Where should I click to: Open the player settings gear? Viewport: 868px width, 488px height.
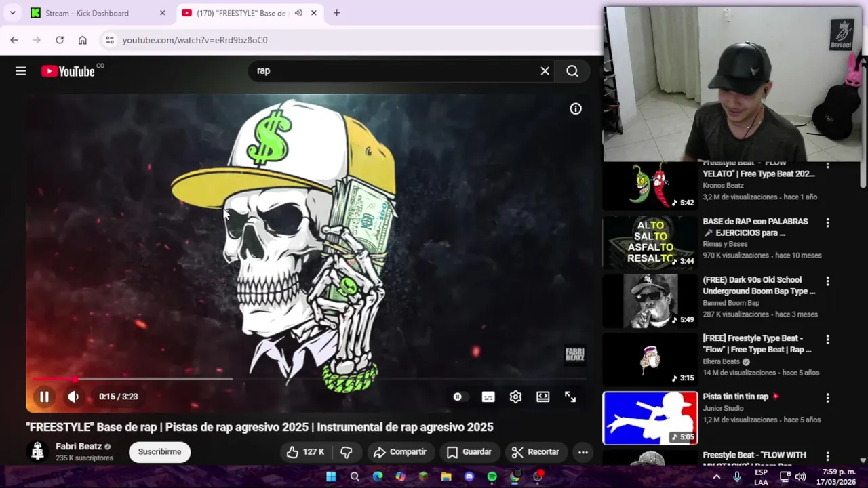pos(515,396)
